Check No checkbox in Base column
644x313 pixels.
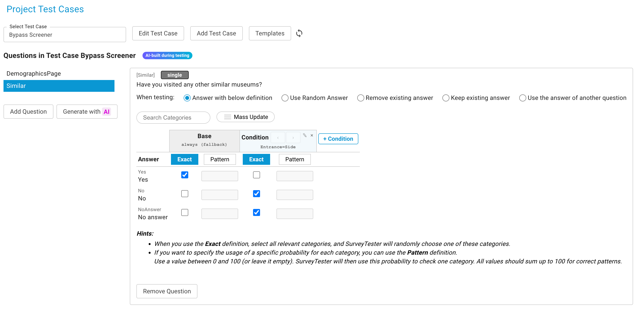coord(185,193)
